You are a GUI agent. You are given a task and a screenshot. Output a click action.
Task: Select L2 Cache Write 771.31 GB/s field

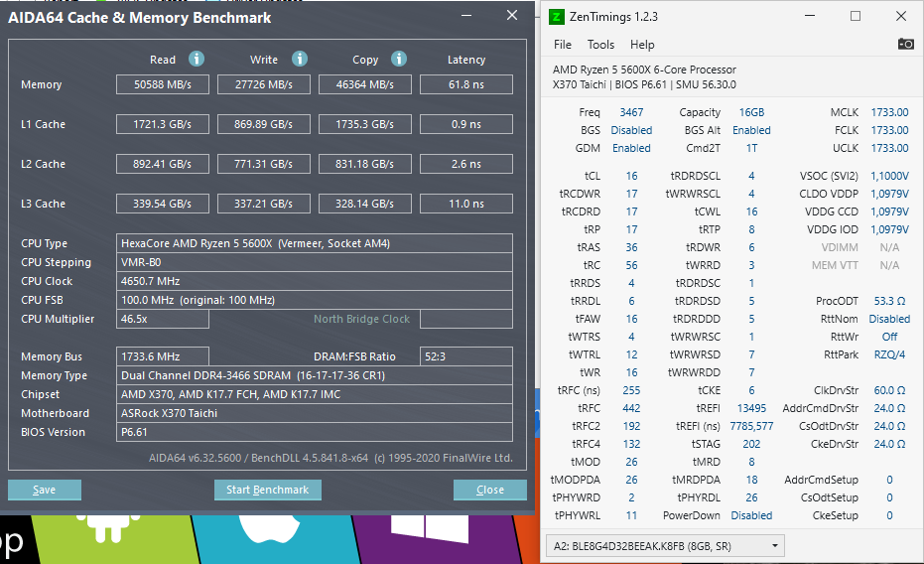tap(264, 164)
